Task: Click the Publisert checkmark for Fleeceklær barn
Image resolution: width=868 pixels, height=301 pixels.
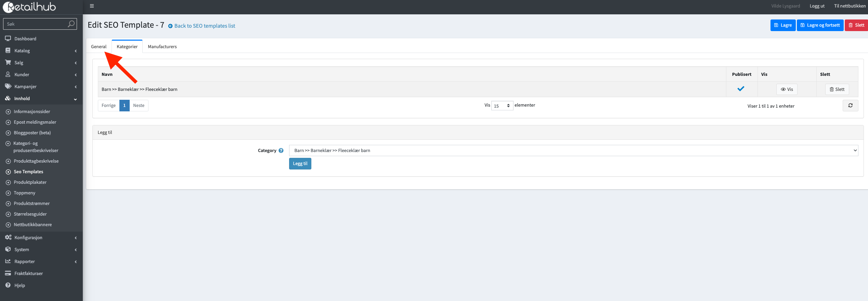Action: (741, 89)
